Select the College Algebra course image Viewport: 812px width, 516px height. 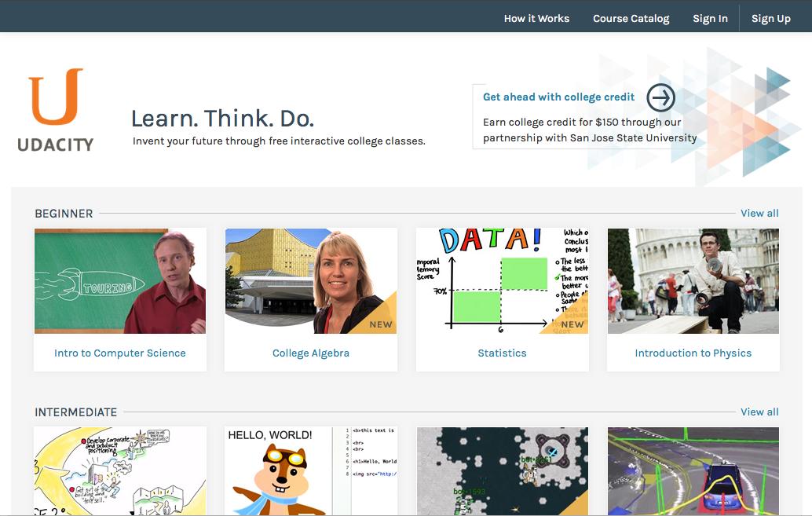pos(311,280)
